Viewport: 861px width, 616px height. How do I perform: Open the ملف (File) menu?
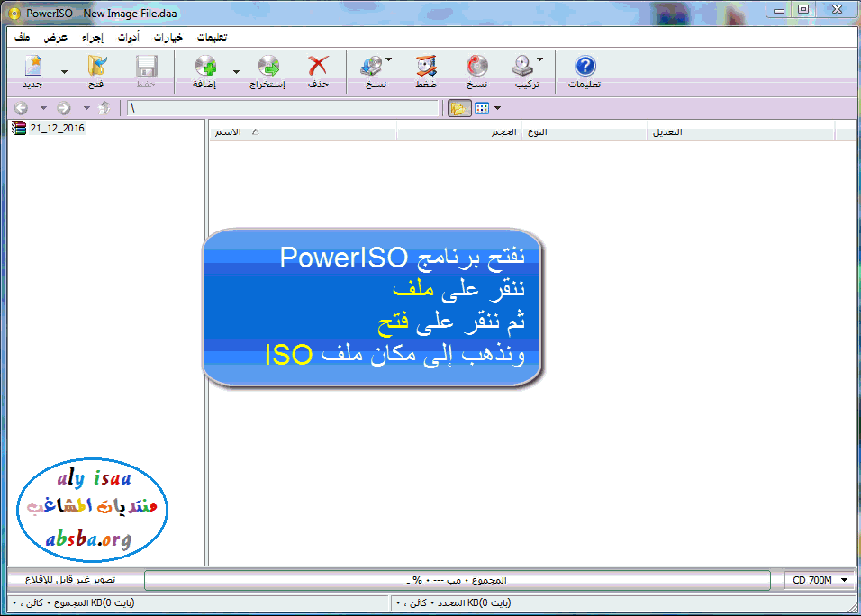[x=23, y=38]
